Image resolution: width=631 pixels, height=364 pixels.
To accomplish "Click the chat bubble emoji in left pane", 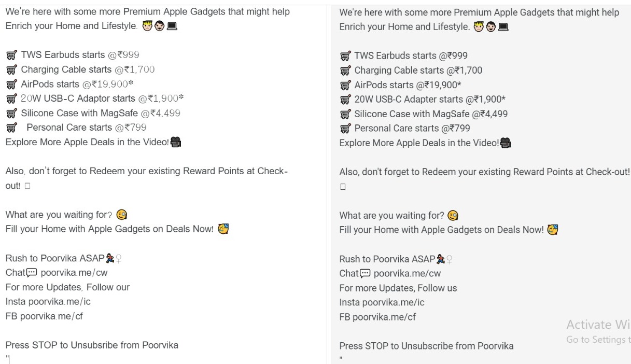I will tap(33, 273).
